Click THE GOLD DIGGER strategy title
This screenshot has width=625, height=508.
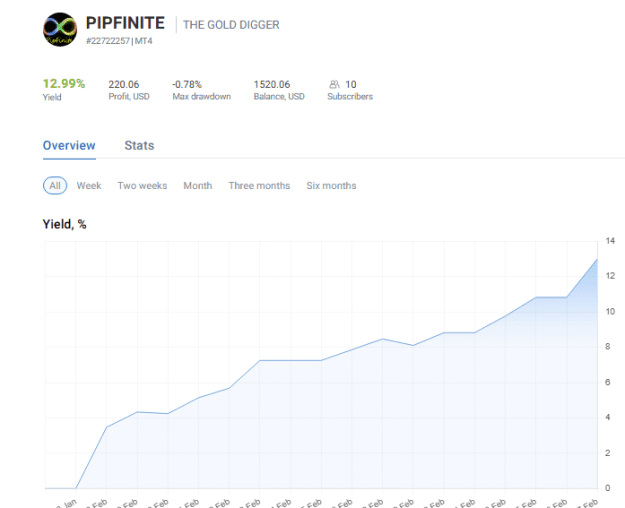click(x=231, y=25)
